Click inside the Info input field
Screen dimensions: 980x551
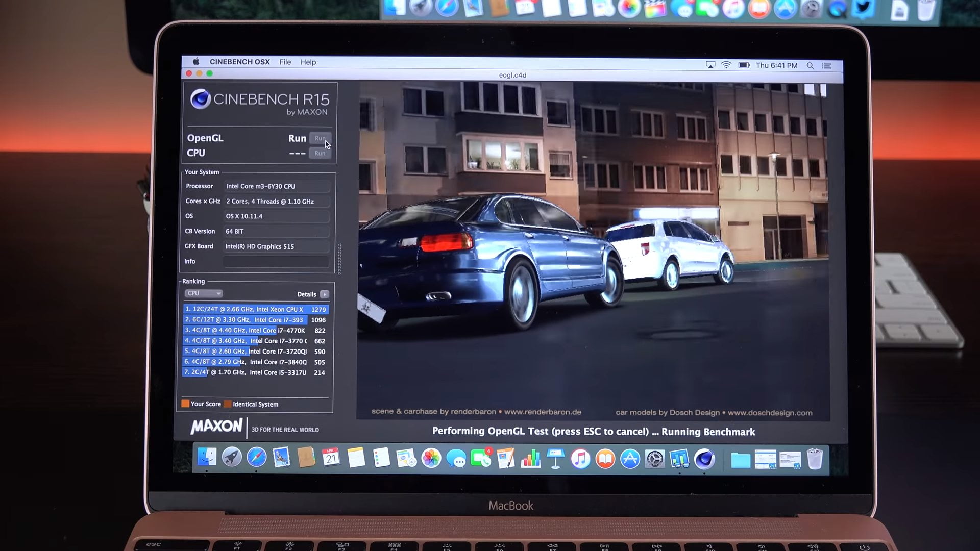(x=276, y=261)
